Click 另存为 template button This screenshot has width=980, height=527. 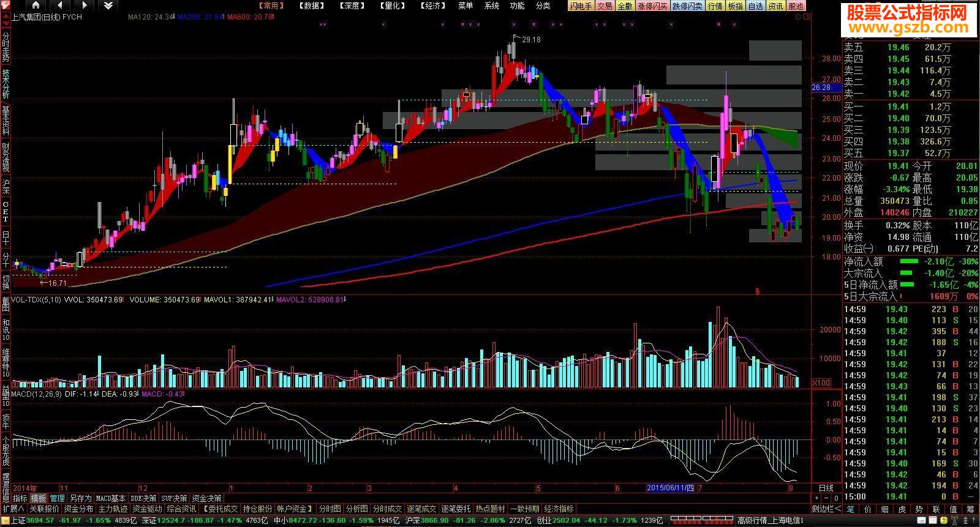pyautogui.click(x=80, y=498)
